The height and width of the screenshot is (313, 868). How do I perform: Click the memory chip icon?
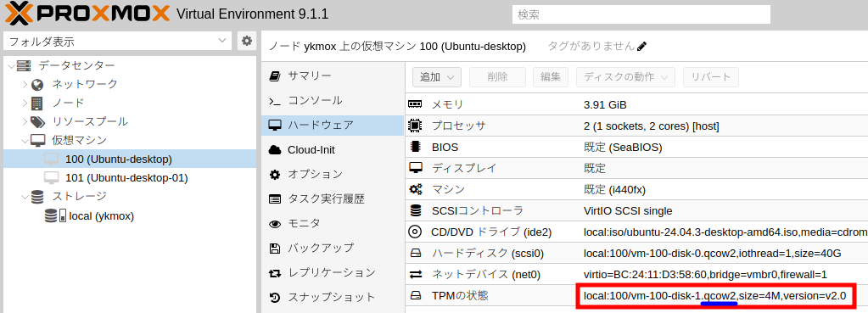415,104
